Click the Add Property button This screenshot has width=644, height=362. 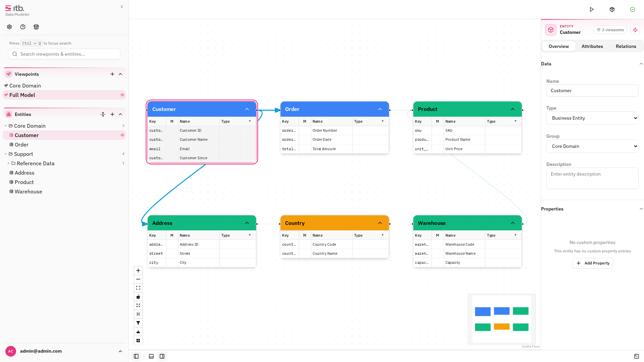(592, 263)
